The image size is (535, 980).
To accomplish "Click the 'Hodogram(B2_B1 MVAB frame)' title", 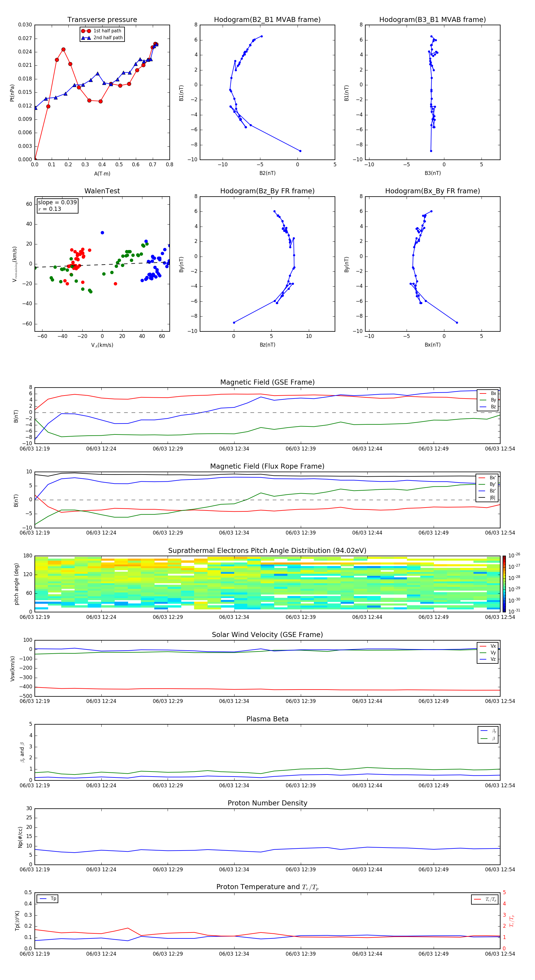I will click(x=267, y=20).
